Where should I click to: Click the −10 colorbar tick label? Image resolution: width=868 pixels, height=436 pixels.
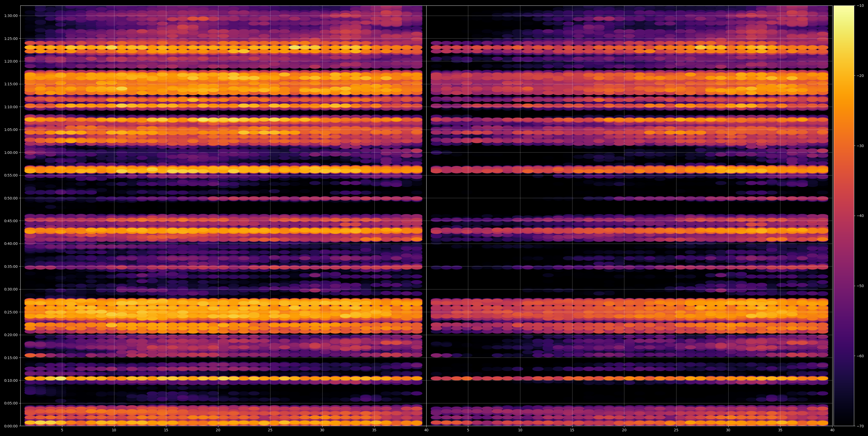860,5
